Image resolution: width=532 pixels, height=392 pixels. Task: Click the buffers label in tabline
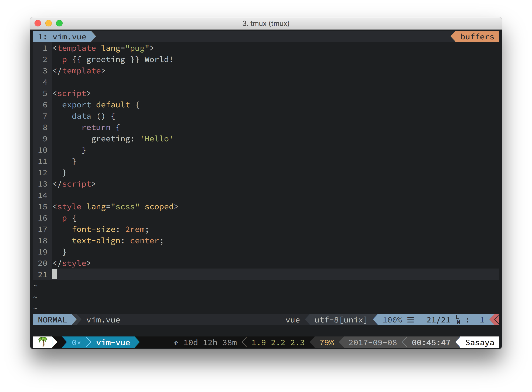477,37
